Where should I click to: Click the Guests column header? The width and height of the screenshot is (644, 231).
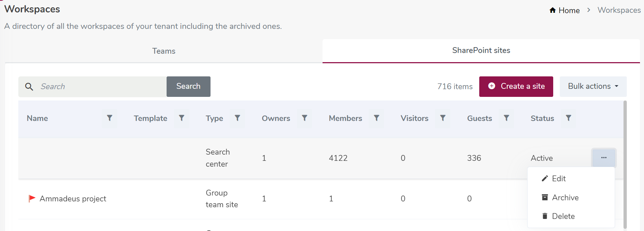(480, 118)
